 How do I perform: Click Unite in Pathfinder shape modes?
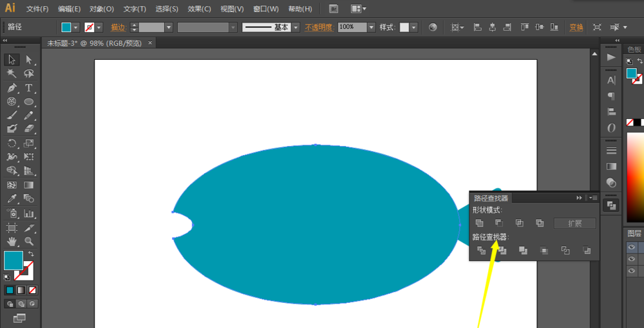pyautogui.click(x=479, y=223)
